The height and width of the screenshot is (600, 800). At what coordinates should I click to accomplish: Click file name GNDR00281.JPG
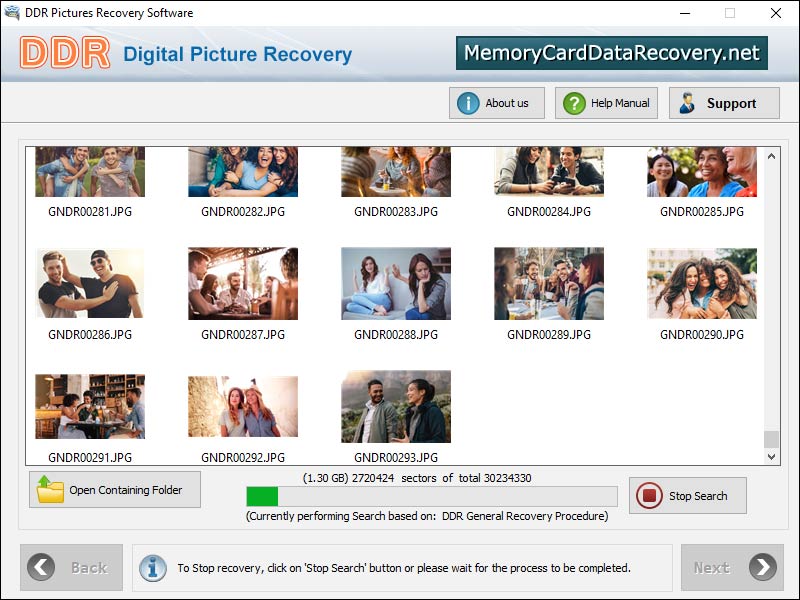90,211
